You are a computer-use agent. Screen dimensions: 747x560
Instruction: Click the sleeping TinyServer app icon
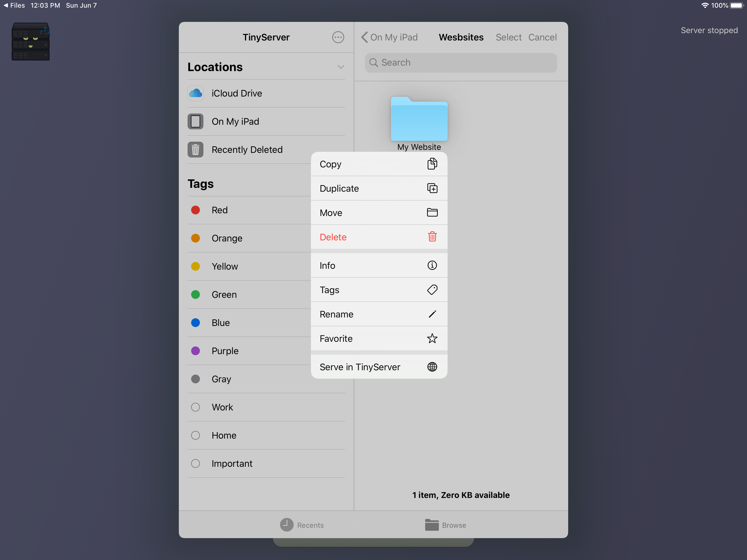(31, 42)
